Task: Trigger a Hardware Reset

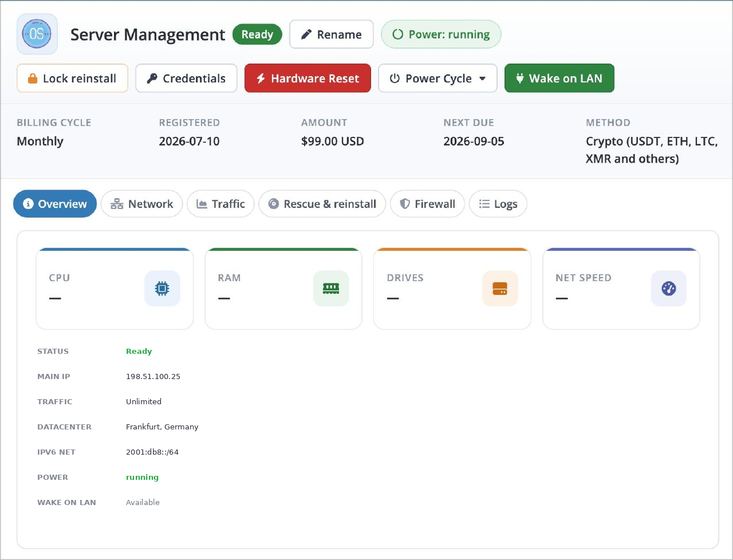Action: tap(308, 78)
